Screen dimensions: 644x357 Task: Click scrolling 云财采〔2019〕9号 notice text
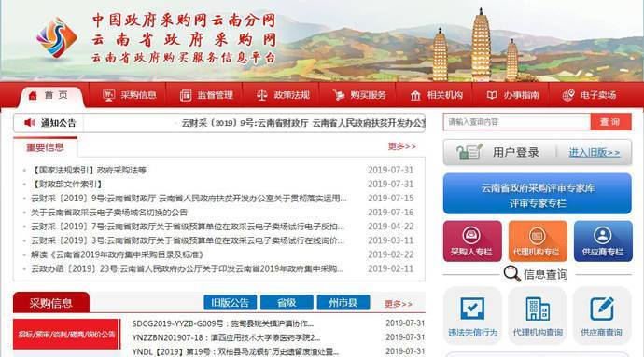point(303,123)
